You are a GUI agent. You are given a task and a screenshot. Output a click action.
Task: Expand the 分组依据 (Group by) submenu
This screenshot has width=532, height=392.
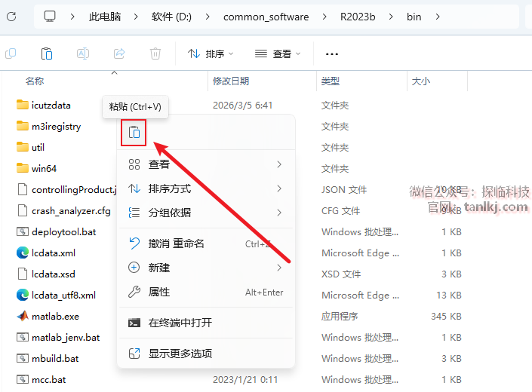pos(205,213)
